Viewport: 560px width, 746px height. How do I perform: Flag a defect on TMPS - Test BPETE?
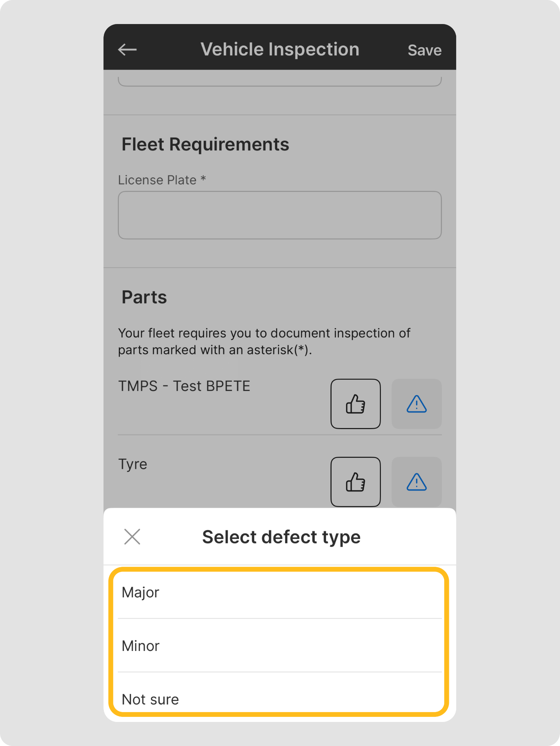(x=416, y=404)
